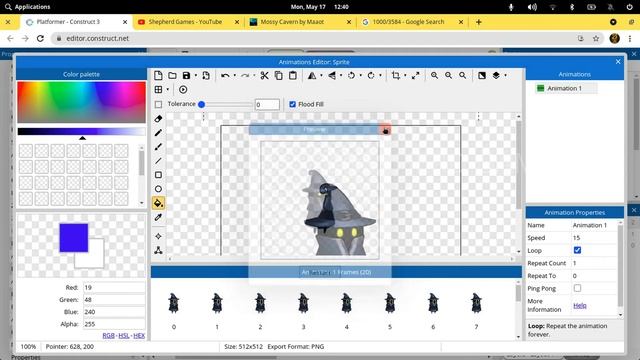The width and height of the screenshot is (640, 360).
Task: Select the origin image point tool
Action: [158, 236]
